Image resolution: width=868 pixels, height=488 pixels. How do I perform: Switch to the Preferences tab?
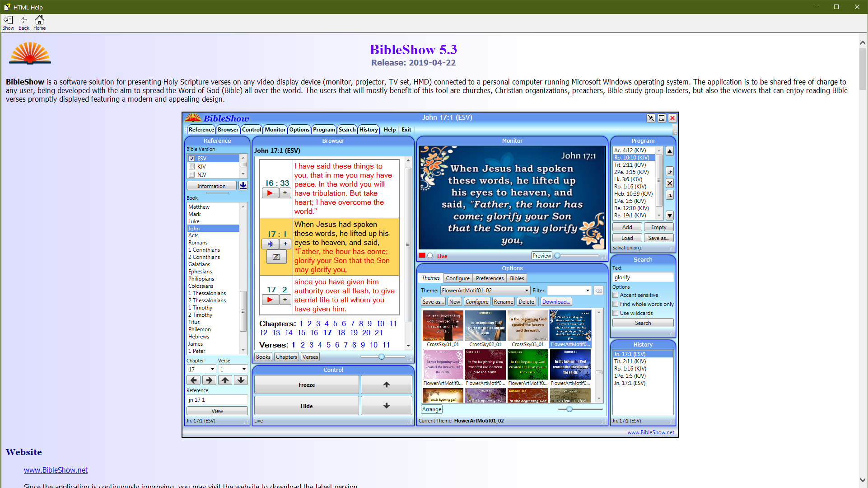[490, 278]
